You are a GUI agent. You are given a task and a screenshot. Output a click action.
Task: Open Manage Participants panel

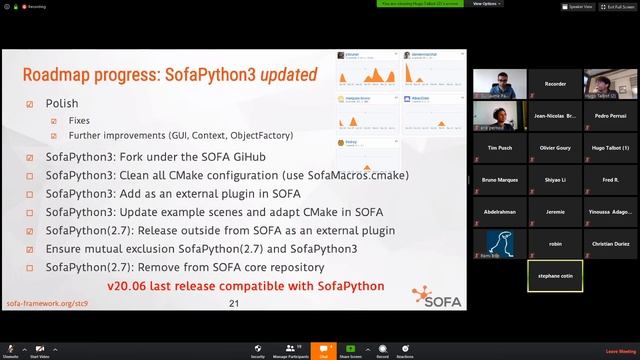(x=291, y=351)
